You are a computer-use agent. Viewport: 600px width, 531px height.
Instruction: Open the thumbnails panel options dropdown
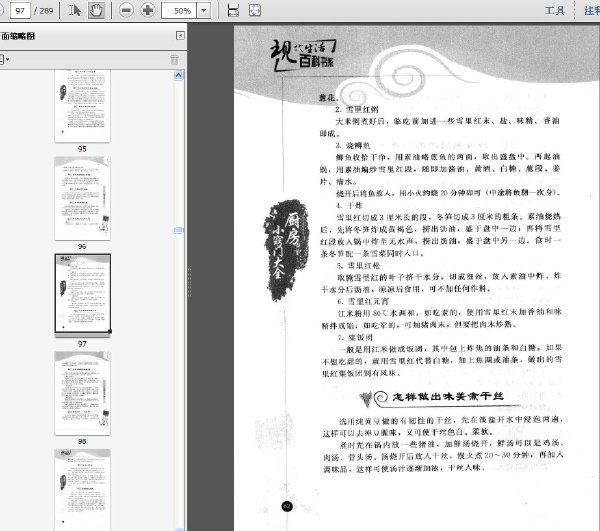[5, 59]
